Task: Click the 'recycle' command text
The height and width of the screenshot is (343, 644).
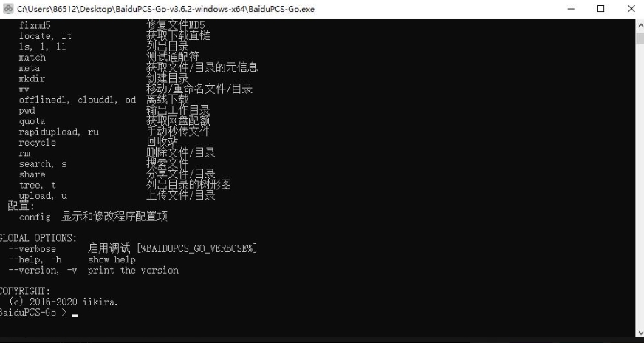Action: point(38,143)
